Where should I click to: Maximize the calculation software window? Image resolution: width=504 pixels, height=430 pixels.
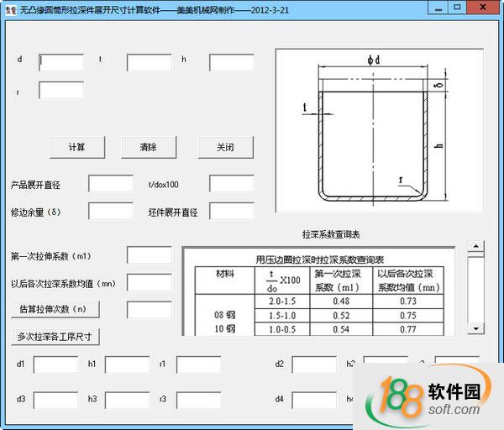tap(457, 8)
